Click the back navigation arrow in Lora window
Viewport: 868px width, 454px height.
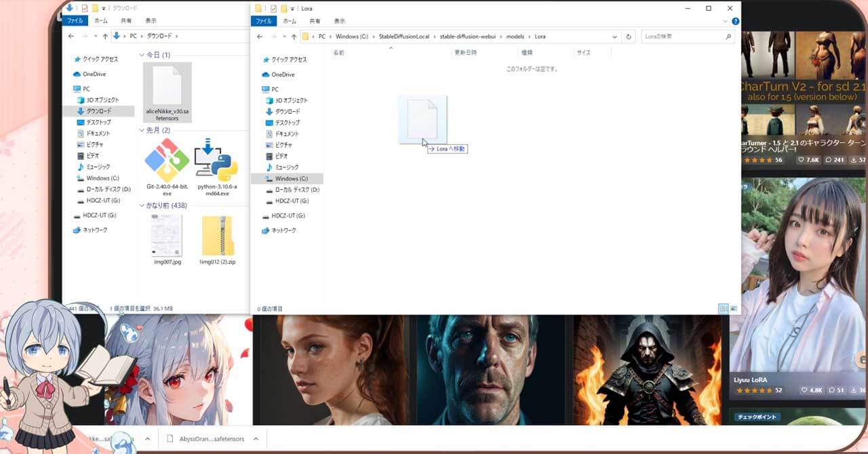point(260,36)
